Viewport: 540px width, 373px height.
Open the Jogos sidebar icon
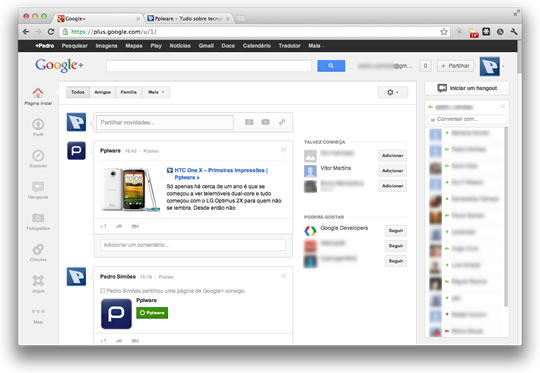click(x=38, y=280)
